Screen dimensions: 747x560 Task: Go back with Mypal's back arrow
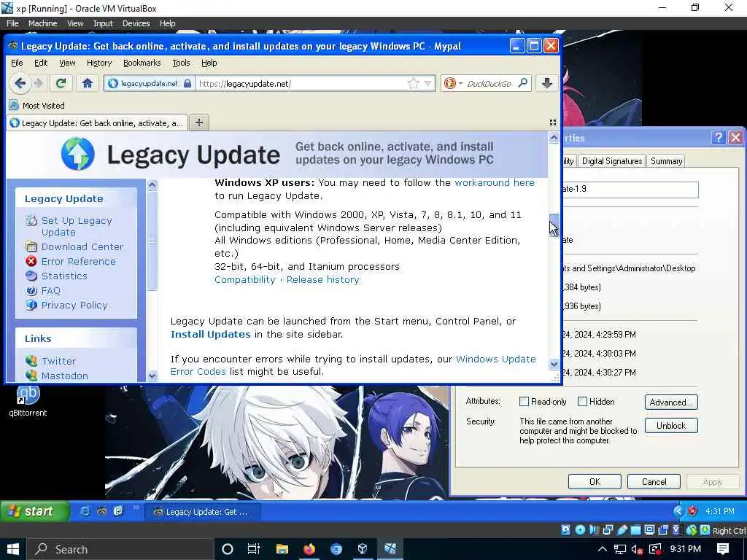20,83
